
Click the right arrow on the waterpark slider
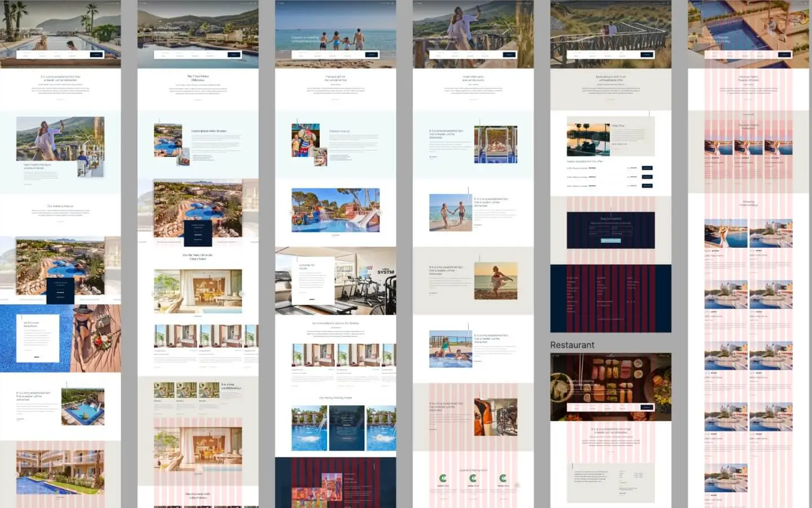[380, 213]
